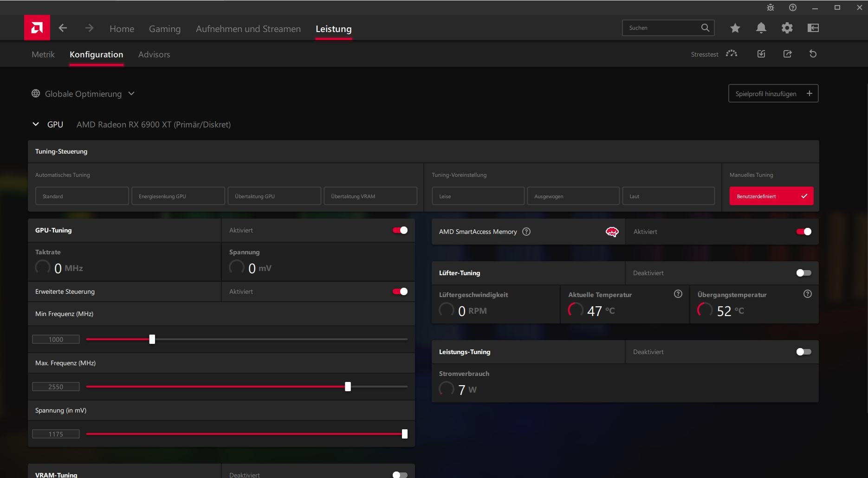
Task: Click the Spannung value field 1175
Action: 56,434
